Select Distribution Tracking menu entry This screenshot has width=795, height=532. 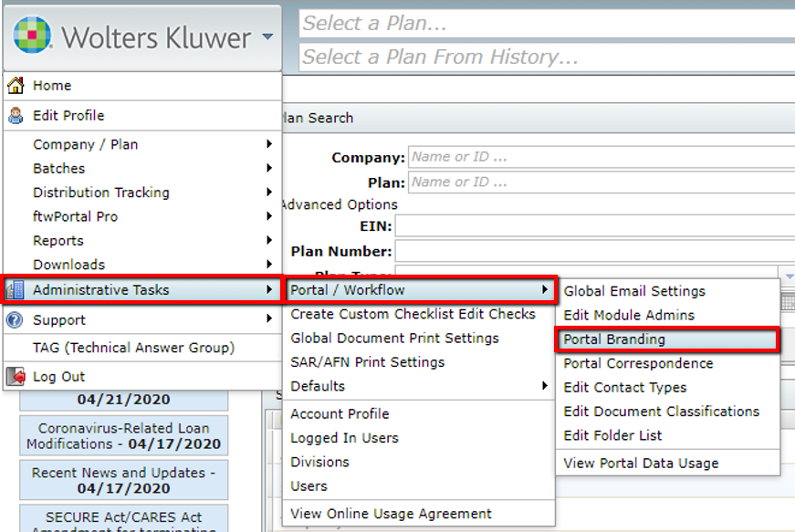pyautogui.click(x=142, y=193)
